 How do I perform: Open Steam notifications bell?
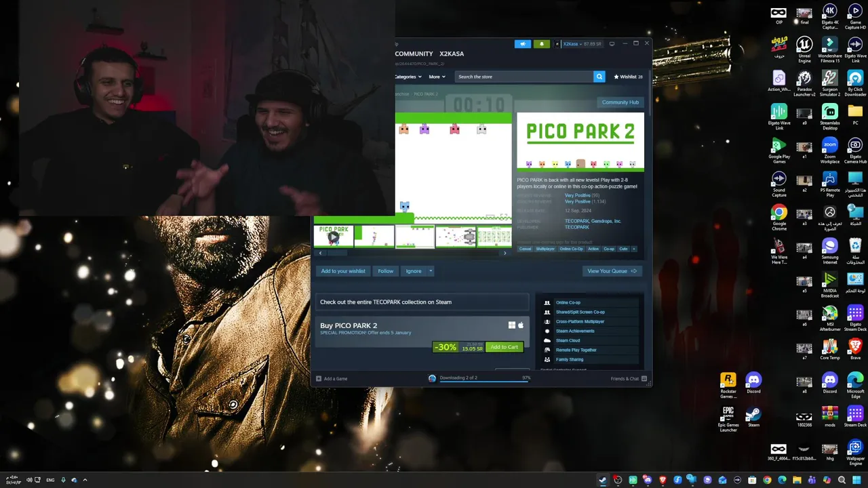coord(541,44)
